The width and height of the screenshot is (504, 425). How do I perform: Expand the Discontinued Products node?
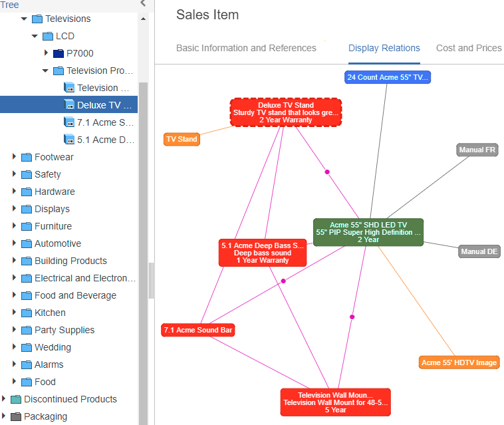click(3, 399)
